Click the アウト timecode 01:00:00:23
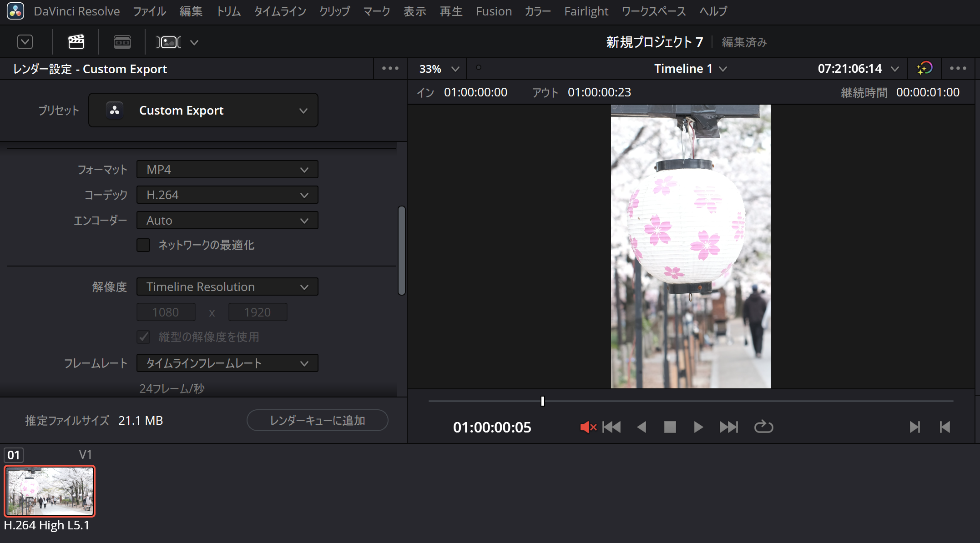The width and height of the screenshot is (980, 543). [x=599, y=92]
